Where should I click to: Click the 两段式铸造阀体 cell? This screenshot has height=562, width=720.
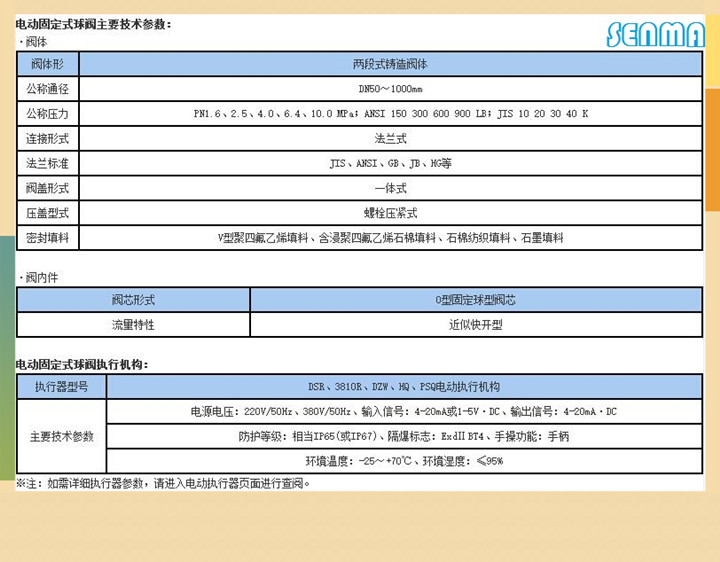click(390, 64)
